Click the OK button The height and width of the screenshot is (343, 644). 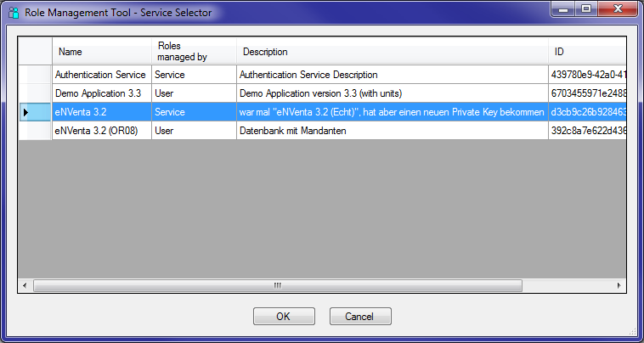click(x=284, y=317)
